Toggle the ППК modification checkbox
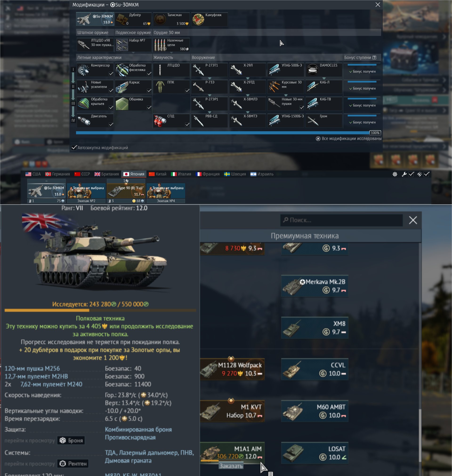The height and width of the screenshot is (476, 452). pos(187,91)
